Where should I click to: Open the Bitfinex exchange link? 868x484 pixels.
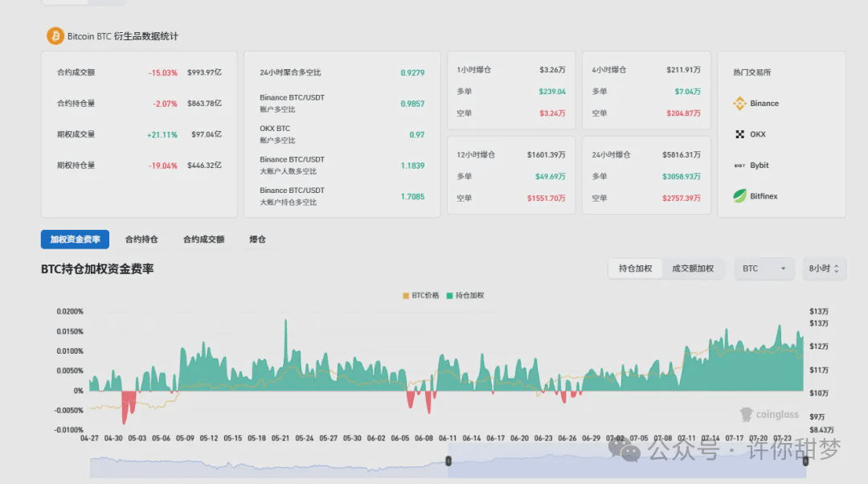[764, 196]
